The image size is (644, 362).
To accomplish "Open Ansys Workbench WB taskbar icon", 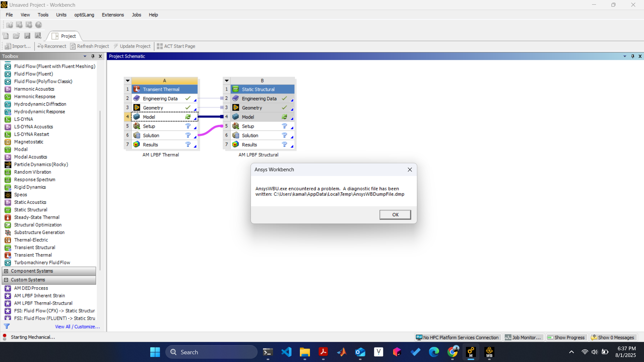I will pos(489,352).
